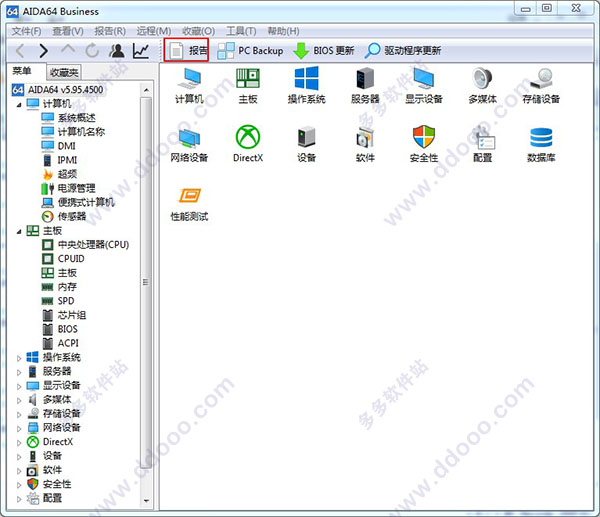Expand the 多媒体 tree node
This screenshot has height=517, width=600.
19,401
